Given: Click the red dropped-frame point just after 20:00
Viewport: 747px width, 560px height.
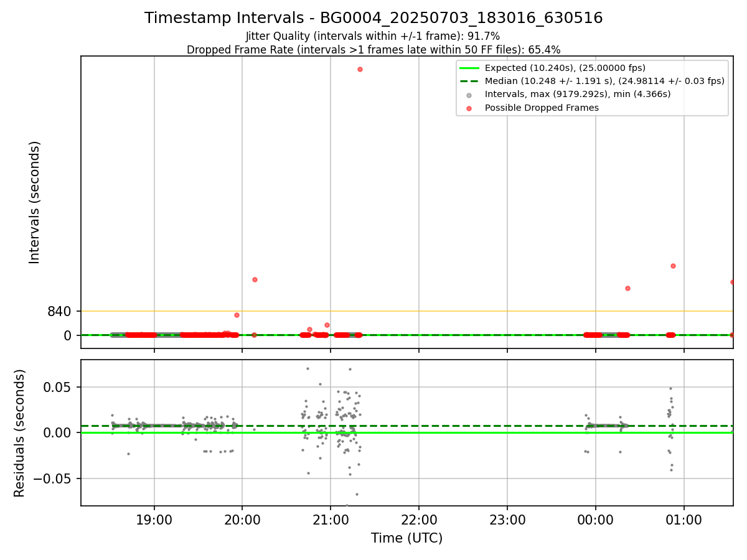Looking at the screenshot, I should [255, 279].
